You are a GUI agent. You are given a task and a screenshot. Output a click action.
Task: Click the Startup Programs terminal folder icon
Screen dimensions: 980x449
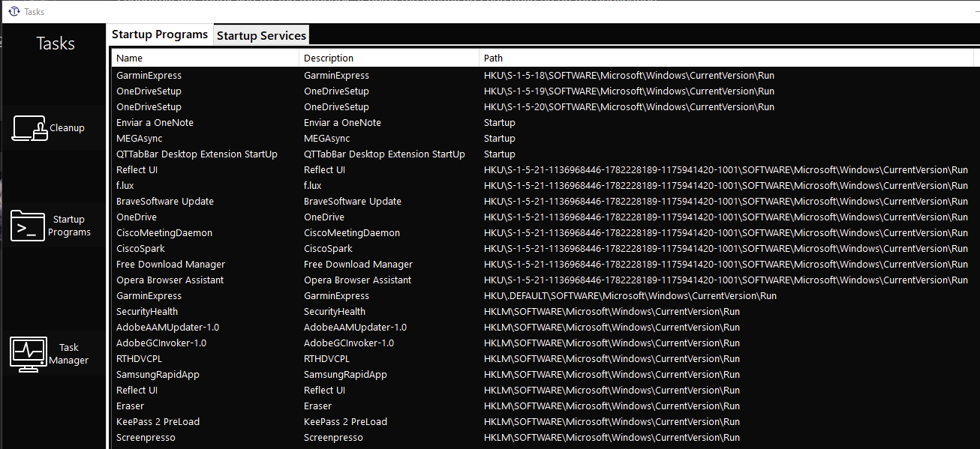(x=28, y=226)
